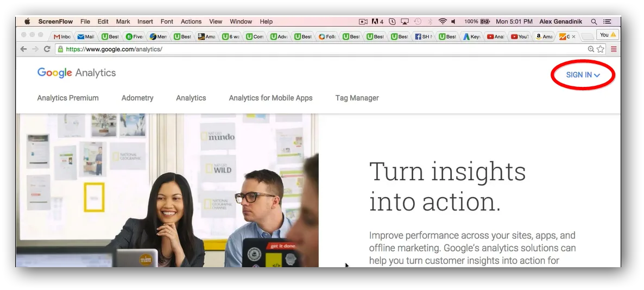644x290 pixels.
Task: Open the Apple menu
Action: click(x=28, y=21)
